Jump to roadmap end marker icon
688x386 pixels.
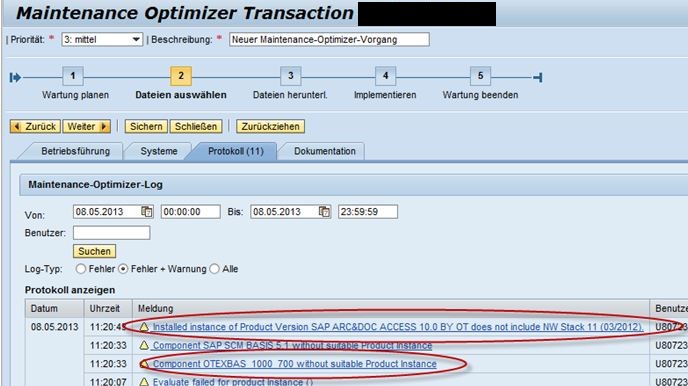[538, 78]
